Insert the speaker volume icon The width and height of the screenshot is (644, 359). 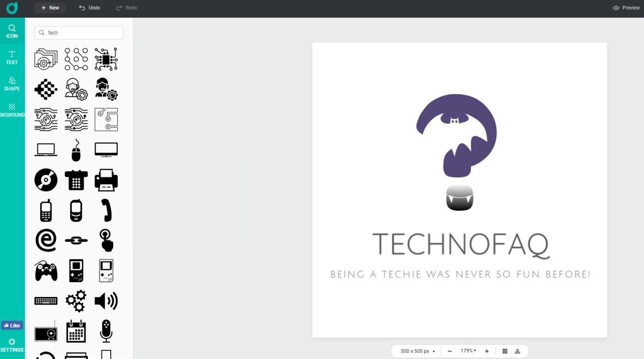pyautogui.click(x=106, y=301)
